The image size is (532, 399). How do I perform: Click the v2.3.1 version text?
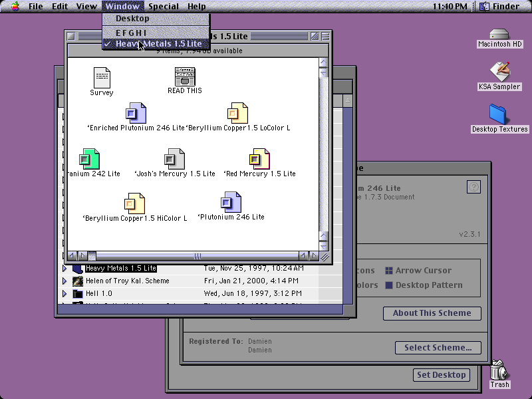pos(469,235)
